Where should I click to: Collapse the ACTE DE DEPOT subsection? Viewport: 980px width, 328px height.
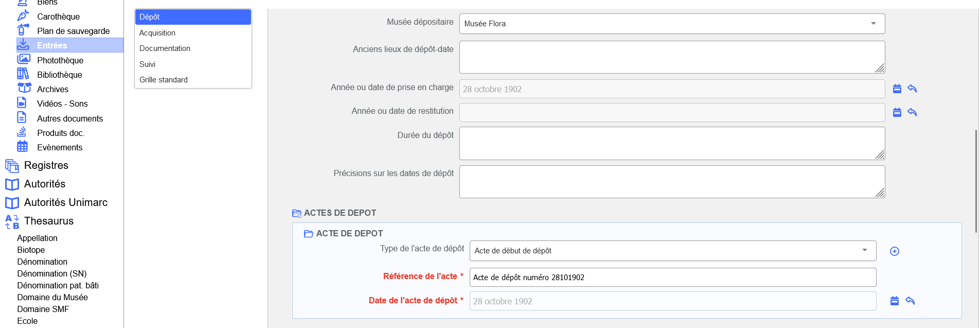pos(309,234)
